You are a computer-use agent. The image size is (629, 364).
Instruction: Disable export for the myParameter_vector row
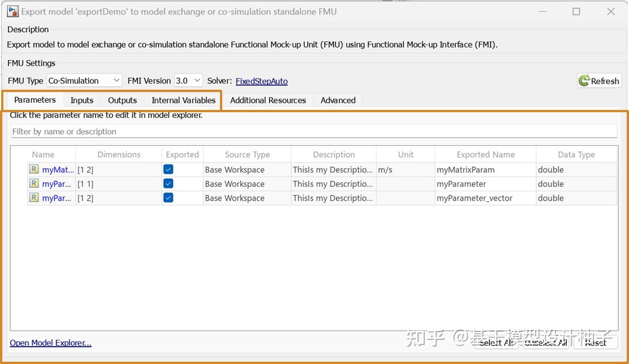tap(168, 197)
